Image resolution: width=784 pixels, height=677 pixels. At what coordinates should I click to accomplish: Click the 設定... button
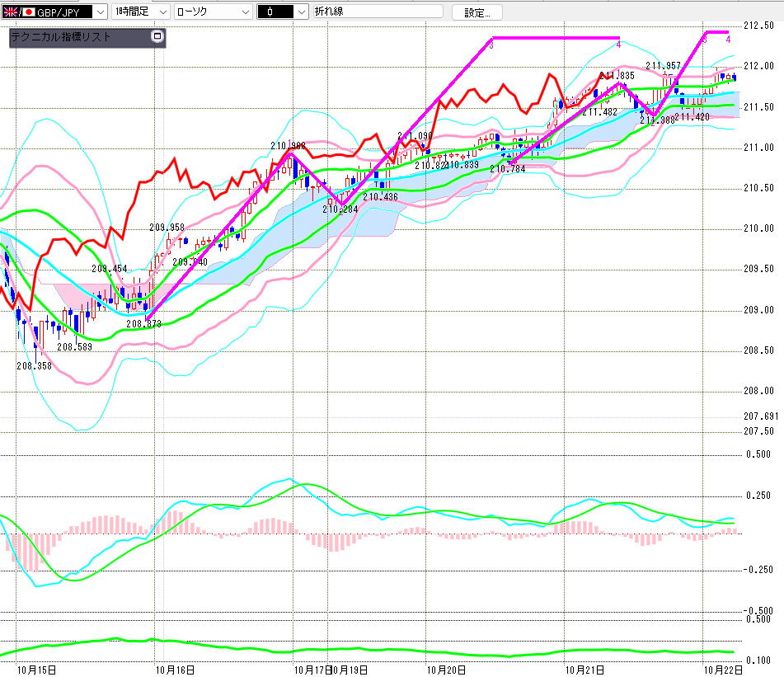(477, 12)
